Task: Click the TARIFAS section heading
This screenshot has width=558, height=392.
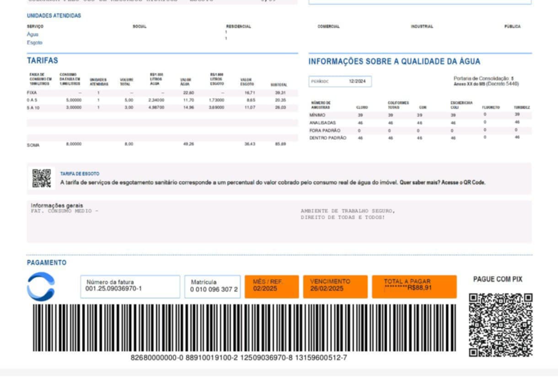Action: point(42,61)
